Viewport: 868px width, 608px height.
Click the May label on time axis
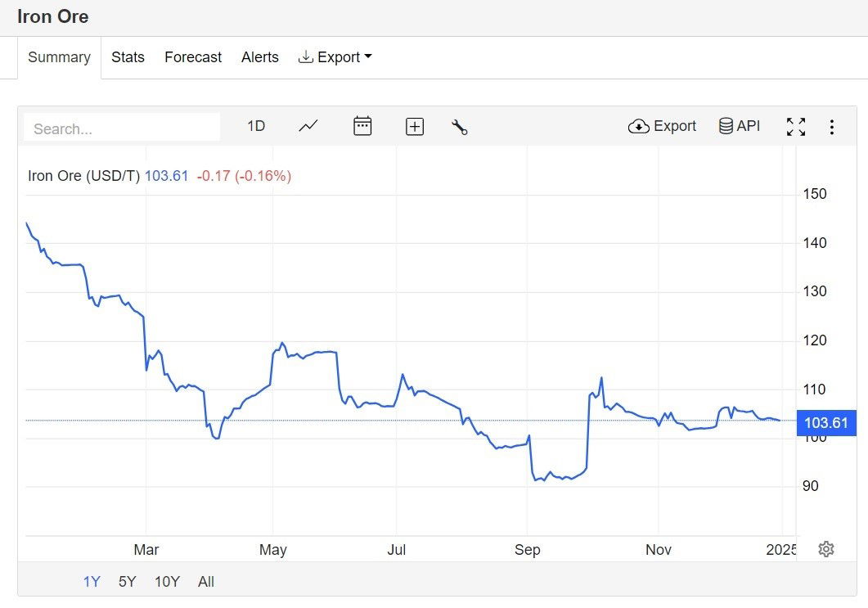(273, 550)
